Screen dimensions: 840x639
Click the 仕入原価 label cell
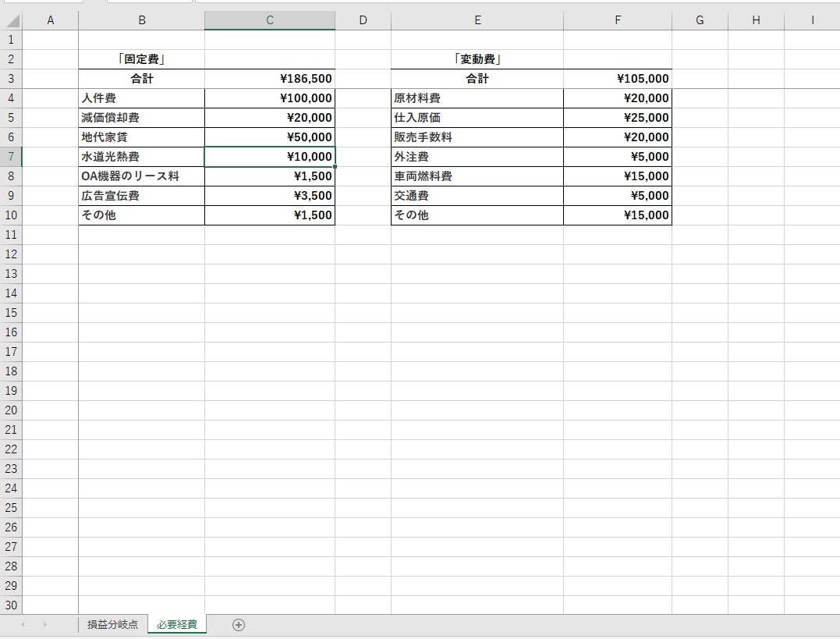pyautogui.click(x=477, y=118)
